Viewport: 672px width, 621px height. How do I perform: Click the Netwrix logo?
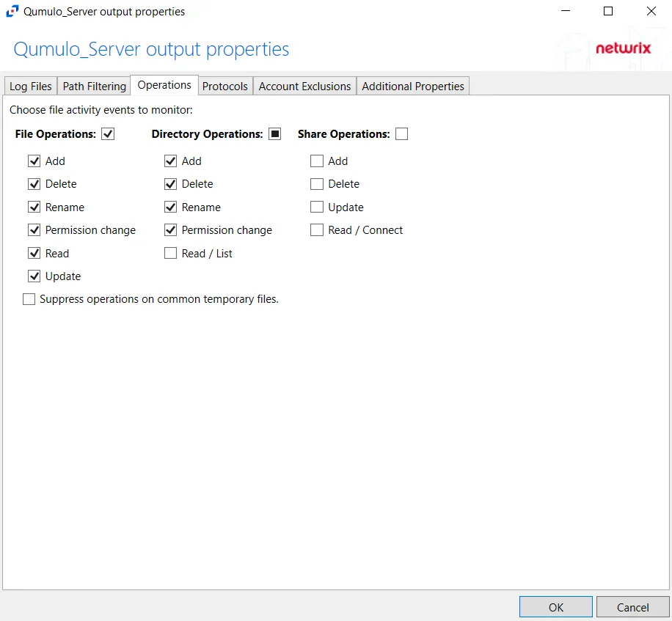pyautogui.click(x=623, y=48)
